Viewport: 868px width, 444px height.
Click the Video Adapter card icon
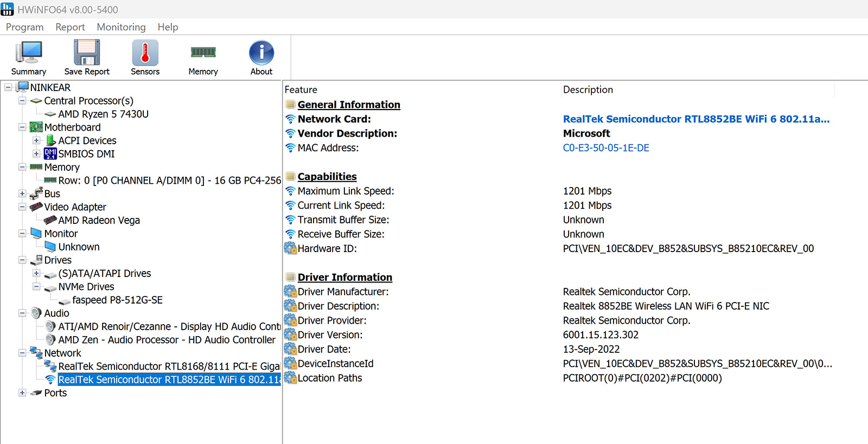(x=36, y=207)
